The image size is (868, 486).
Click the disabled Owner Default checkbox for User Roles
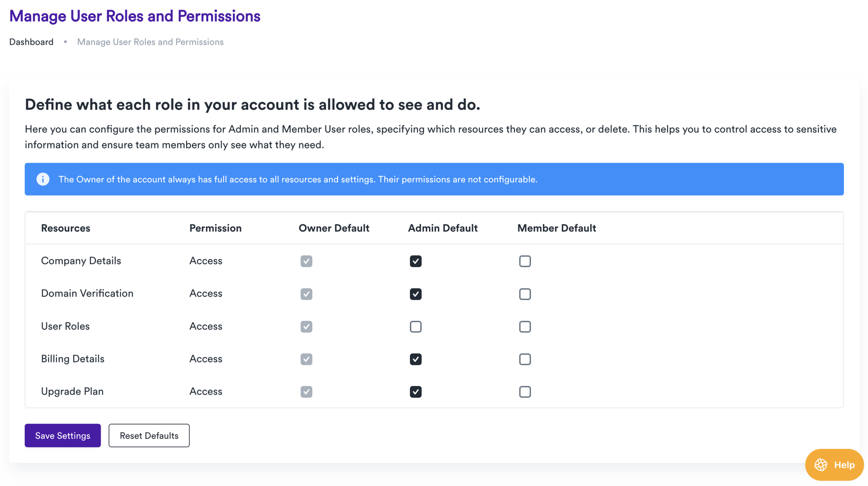(306, 326)
